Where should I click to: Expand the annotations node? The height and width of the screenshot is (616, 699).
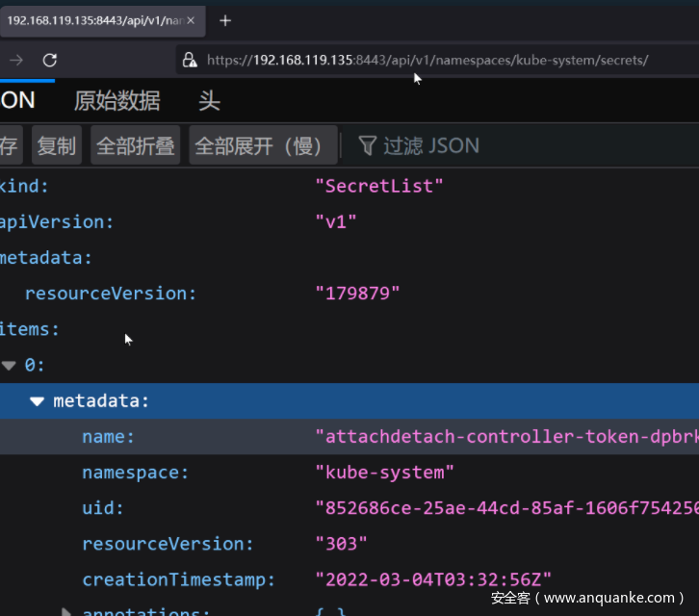pyautogui.click(x=66, y=612)
